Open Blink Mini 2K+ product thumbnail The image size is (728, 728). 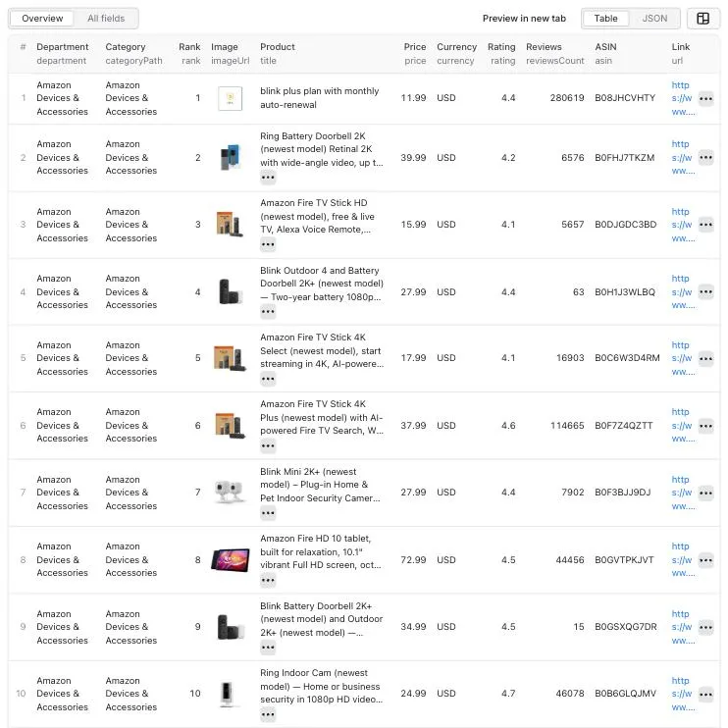[230, 493]
